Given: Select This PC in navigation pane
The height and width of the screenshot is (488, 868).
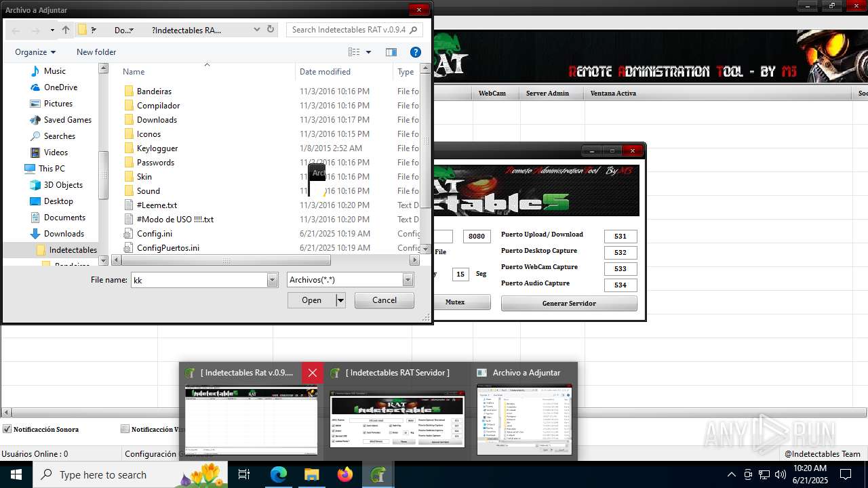Looking at the screenshot, I should [52, 168].
